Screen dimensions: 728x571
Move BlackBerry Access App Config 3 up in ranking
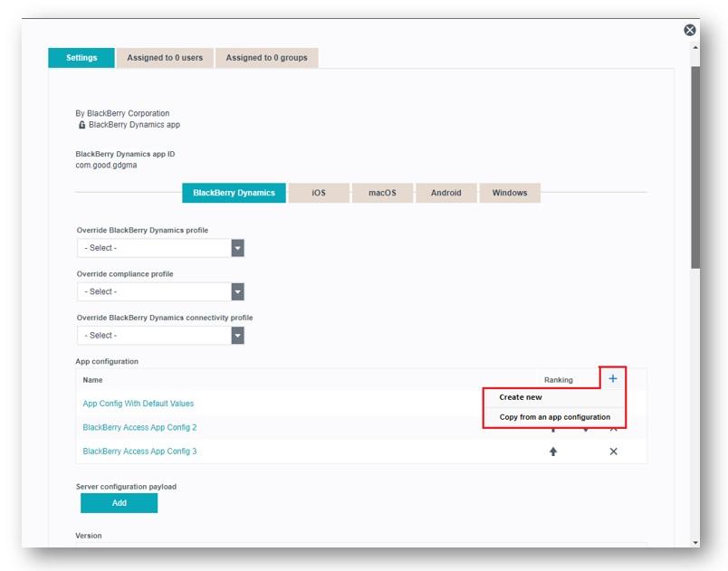pos(553,452)
